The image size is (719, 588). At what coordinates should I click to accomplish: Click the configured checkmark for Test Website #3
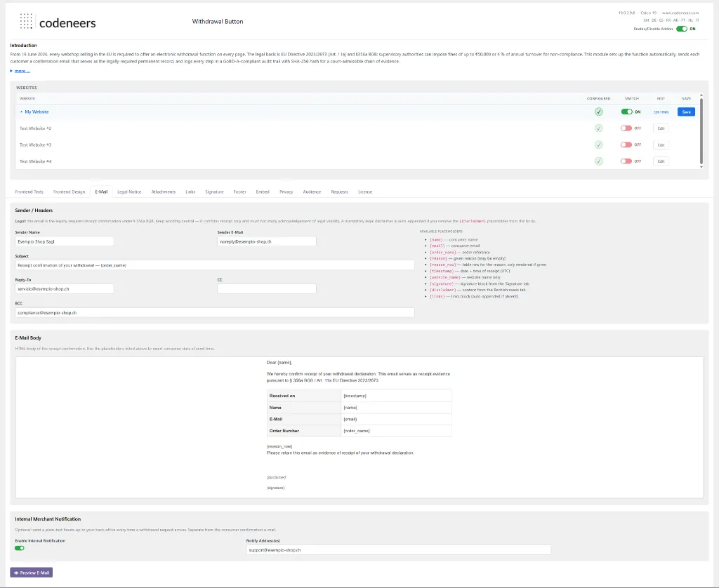click(x=598, y=145)
